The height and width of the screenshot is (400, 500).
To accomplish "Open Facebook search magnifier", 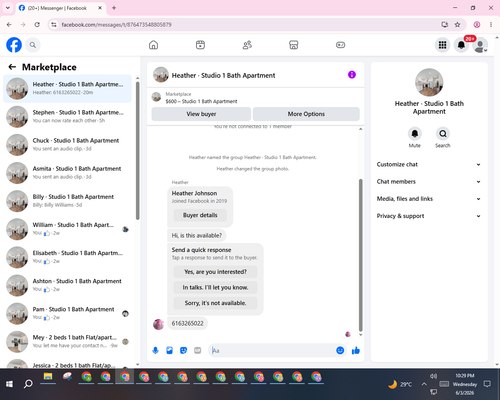I will point(33,45).
